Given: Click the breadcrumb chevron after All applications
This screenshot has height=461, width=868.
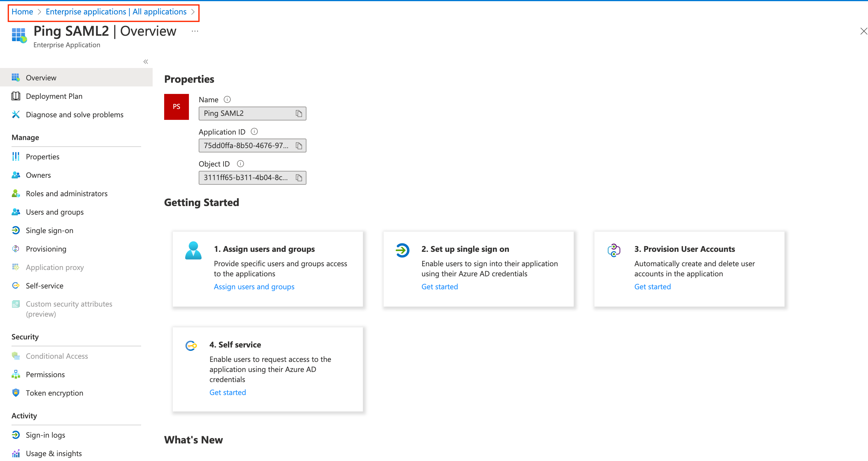Looking at the screenshot, I should tap(193, 12).
